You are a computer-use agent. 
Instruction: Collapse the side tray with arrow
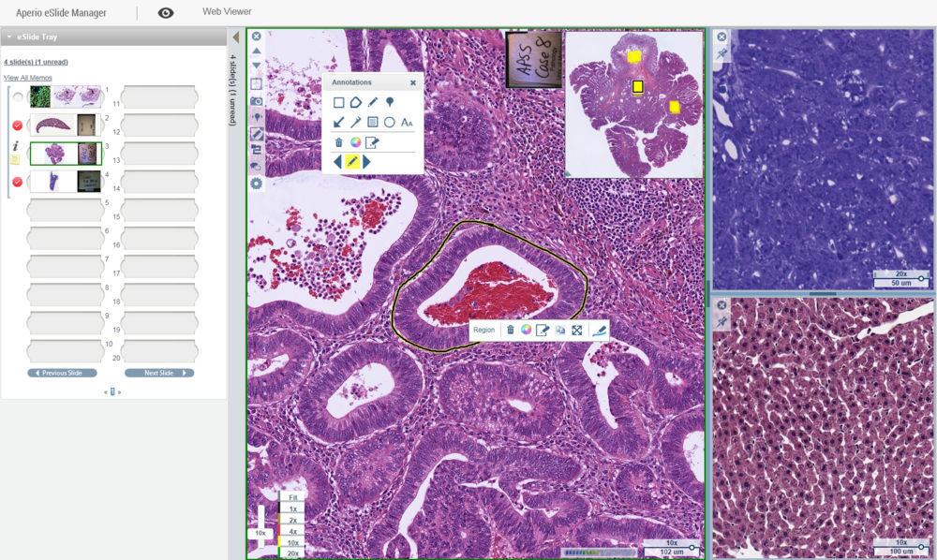point(236,37)
